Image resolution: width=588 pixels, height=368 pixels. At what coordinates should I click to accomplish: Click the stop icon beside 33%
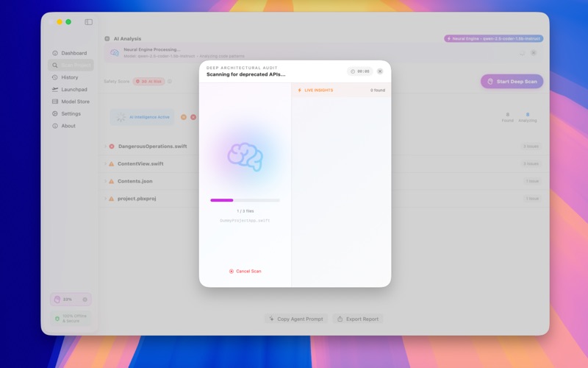(x=85, y=300)
